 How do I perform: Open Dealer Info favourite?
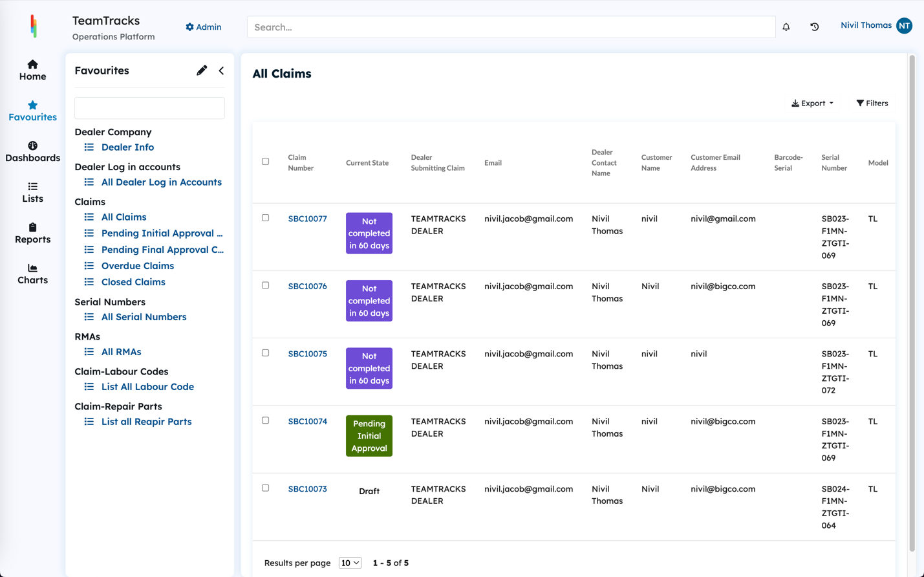(x=127, y=147)
